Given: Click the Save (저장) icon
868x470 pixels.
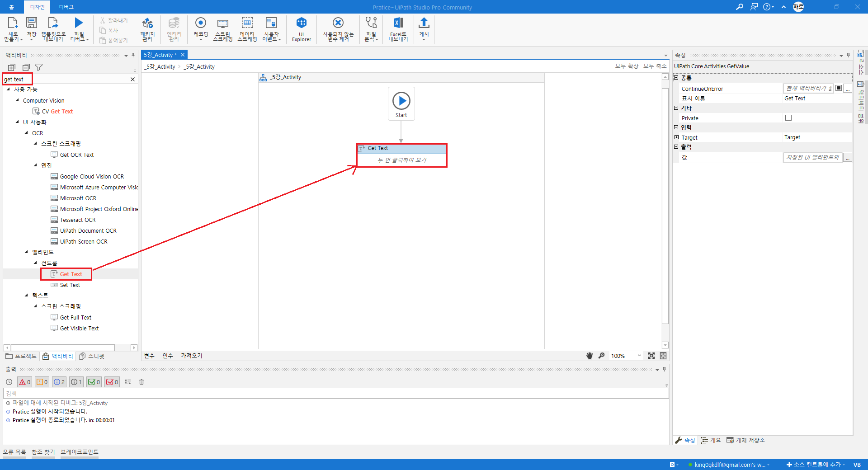Looking at the screenshot, I should 32,23.
